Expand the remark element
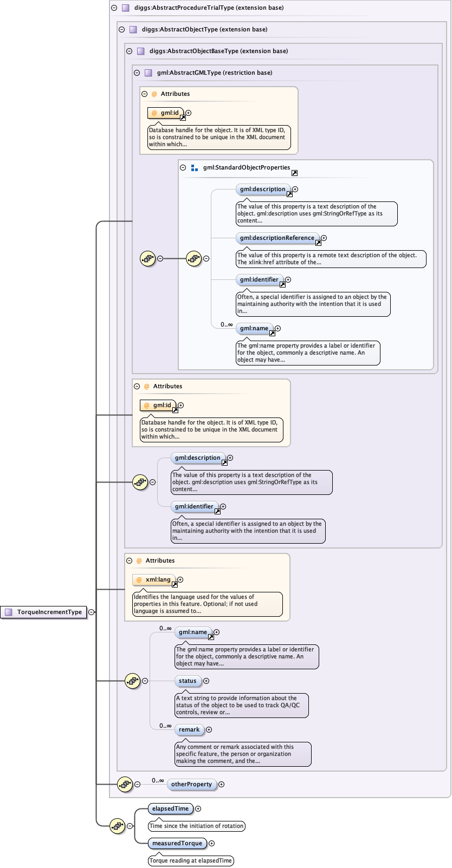Viewport: 452px width, 868px height. (209, 730)
